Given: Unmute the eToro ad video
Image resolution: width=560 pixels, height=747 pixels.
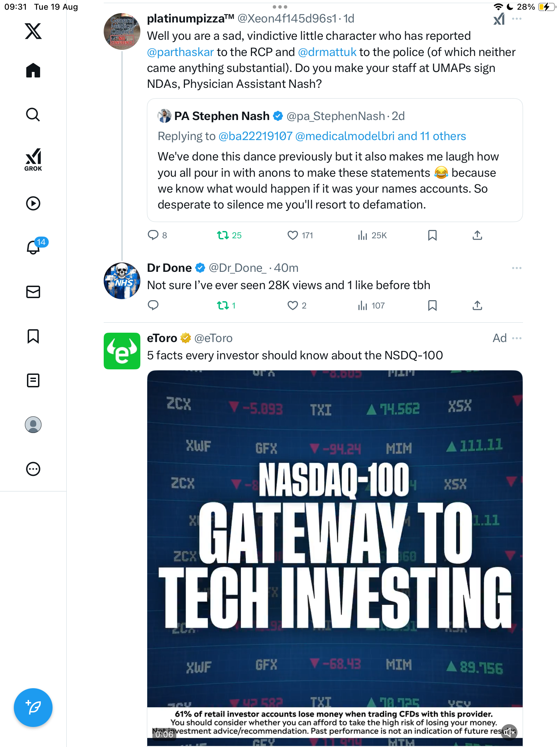Looking at the screenshot, I should tap(510, 732).
